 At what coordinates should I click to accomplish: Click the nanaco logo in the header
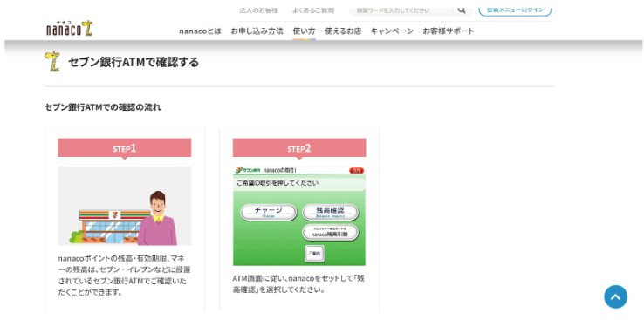(70, 29)
